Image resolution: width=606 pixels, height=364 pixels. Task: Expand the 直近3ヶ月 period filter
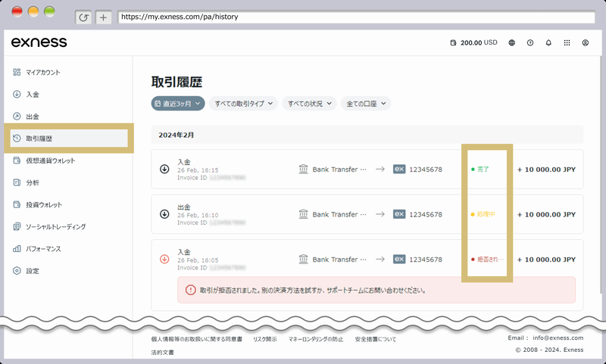[178, 103]
